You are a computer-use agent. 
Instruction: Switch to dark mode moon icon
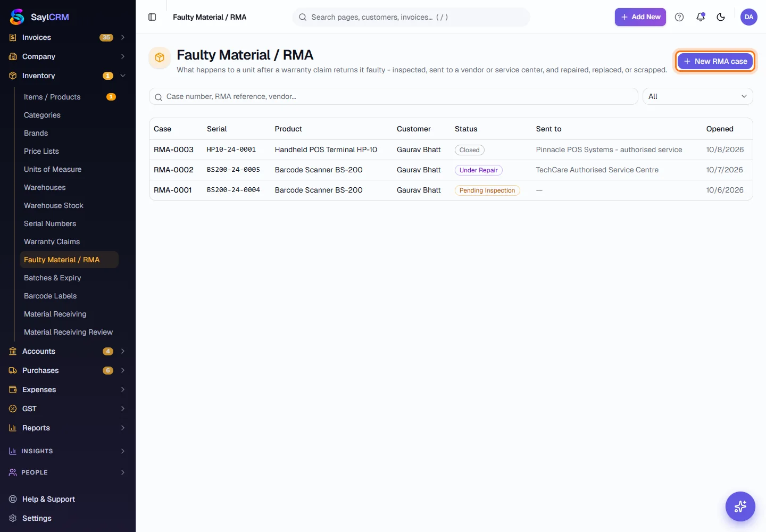[x=721, y=17]
